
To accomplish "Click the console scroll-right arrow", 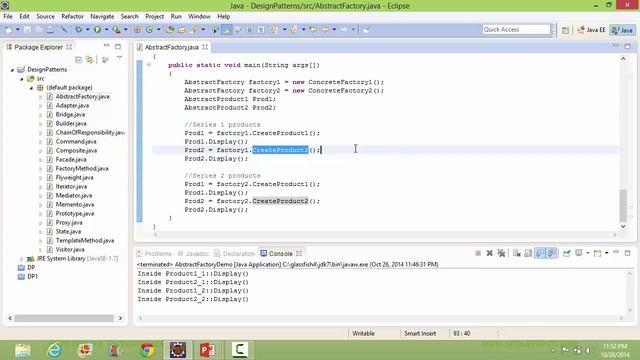I will point(621,318).
